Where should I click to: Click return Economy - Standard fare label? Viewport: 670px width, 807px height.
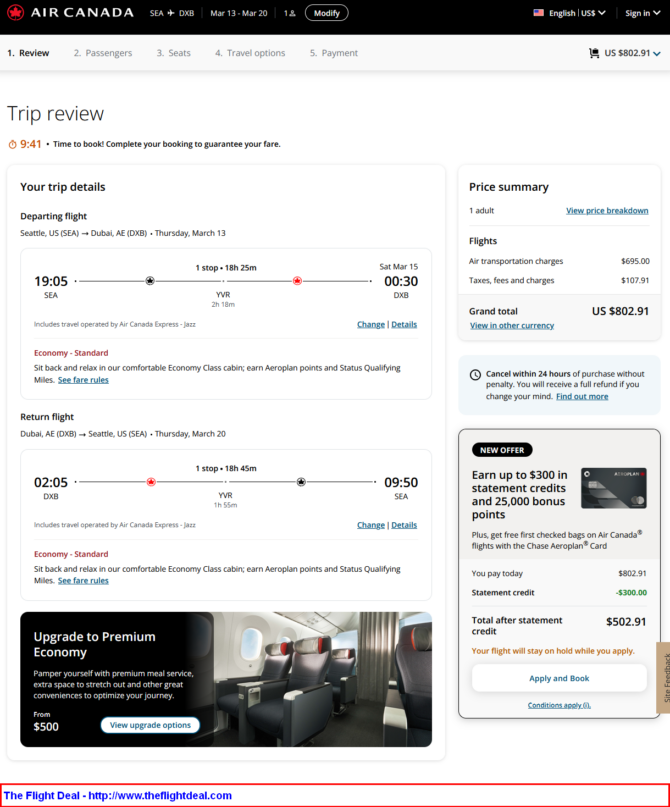pyautogui.click(x=71, y=554)
